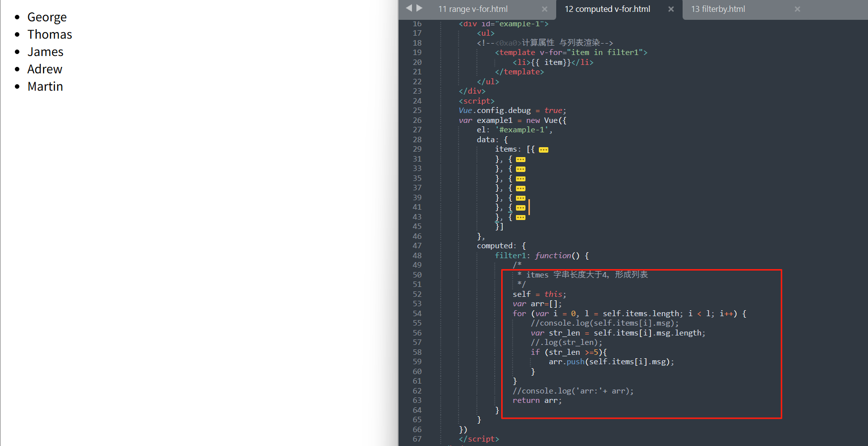This screenshot has height=446, width=868.
Task: Click the 'var example1 = new Vue({' line
Action: coord(512,120)
